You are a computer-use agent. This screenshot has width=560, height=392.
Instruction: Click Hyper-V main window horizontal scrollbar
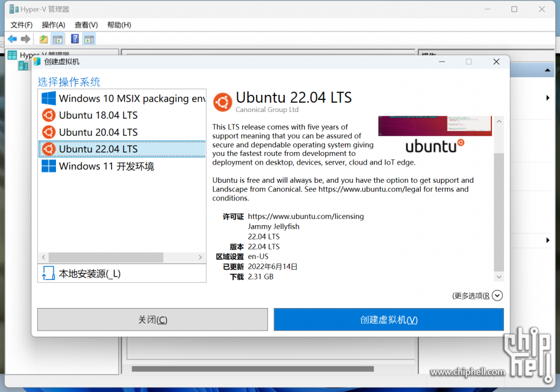coord(253,369)
